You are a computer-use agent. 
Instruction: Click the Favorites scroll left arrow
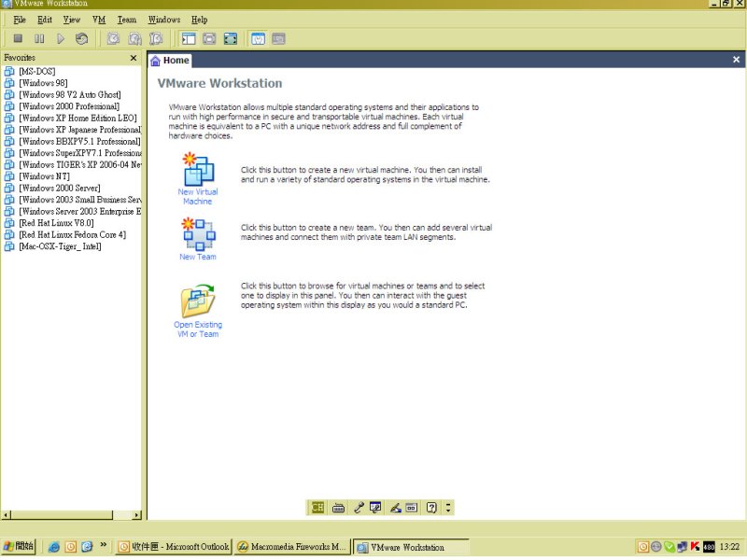click(x=6, y=515)
